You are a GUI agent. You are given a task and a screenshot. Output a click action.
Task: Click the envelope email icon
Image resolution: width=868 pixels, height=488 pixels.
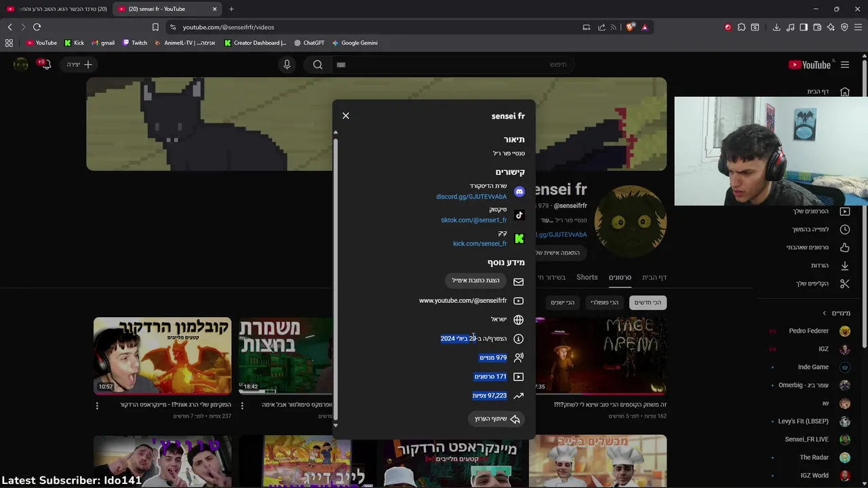[519, 281]
